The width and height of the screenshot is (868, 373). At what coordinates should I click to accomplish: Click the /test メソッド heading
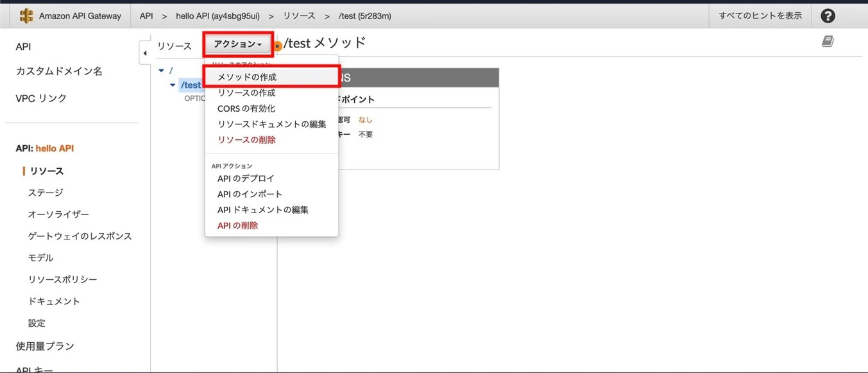[325, 43]
